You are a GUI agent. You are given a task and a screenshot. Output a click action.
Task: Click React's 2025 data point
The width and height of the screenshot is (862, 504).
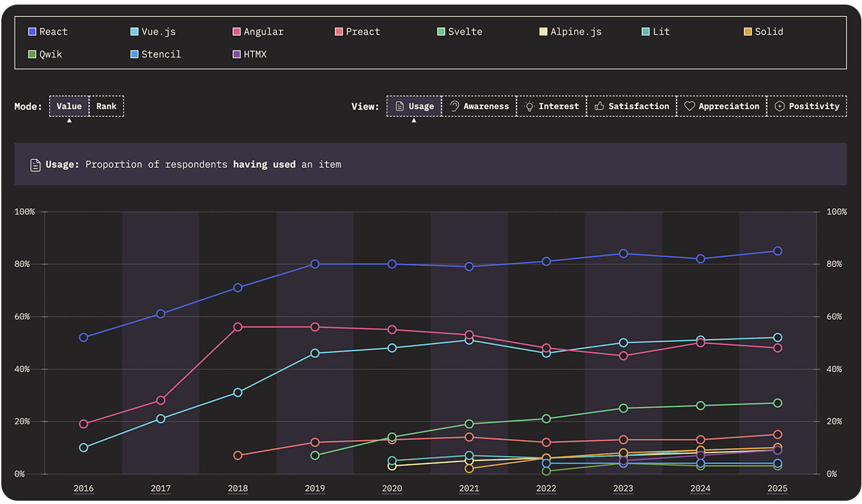click(x=778, y=251)
